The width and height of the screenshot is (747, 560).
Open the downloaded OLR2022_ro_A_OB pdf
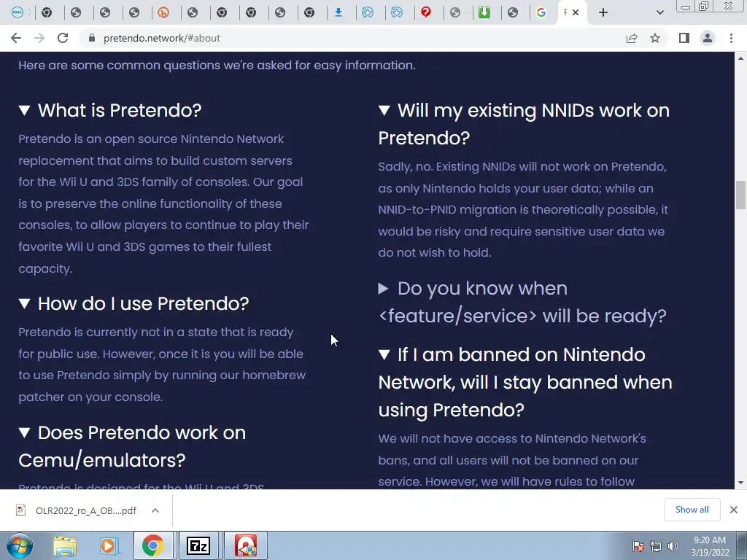coord(86,510)
